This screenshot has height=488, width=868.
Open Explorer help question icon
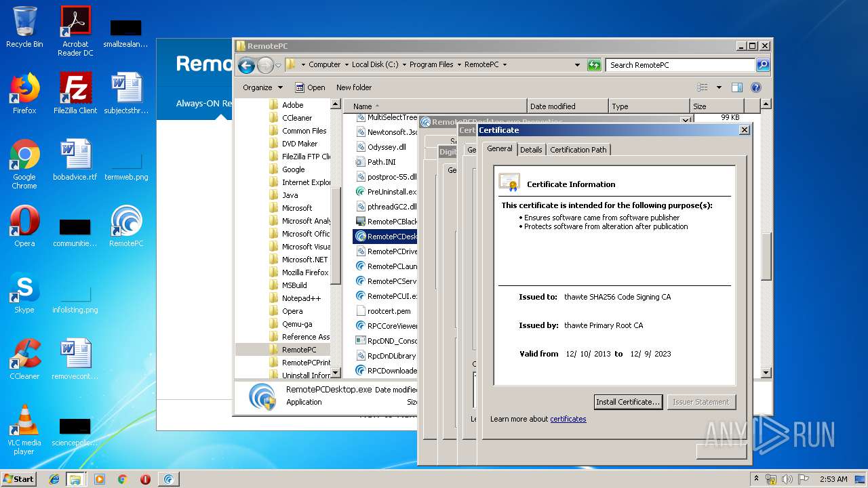pyautogui.click(x=756, y=87)
